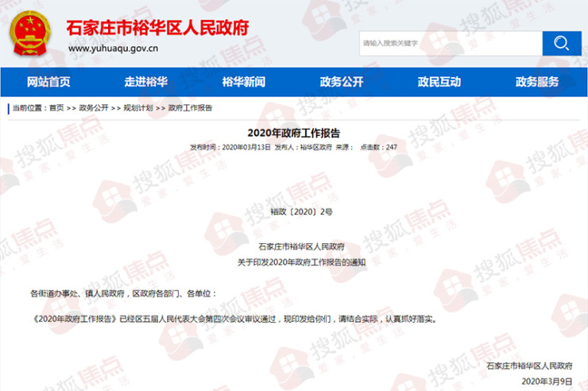Click the signature 石家庄市裕华区人民政府 at bottom right
This screenshot has height=391, width=588.
(x=529, y=366)
